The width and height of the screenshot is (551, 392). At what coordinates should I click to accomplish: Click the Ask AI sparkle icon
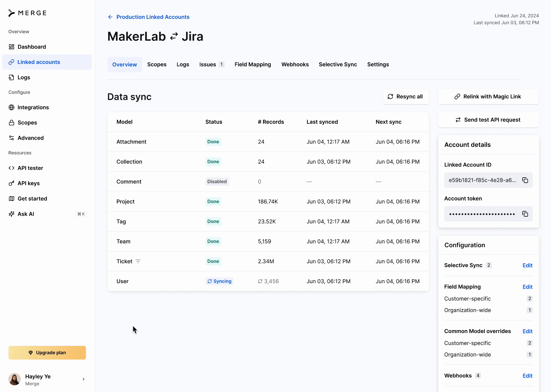[11, 214]
